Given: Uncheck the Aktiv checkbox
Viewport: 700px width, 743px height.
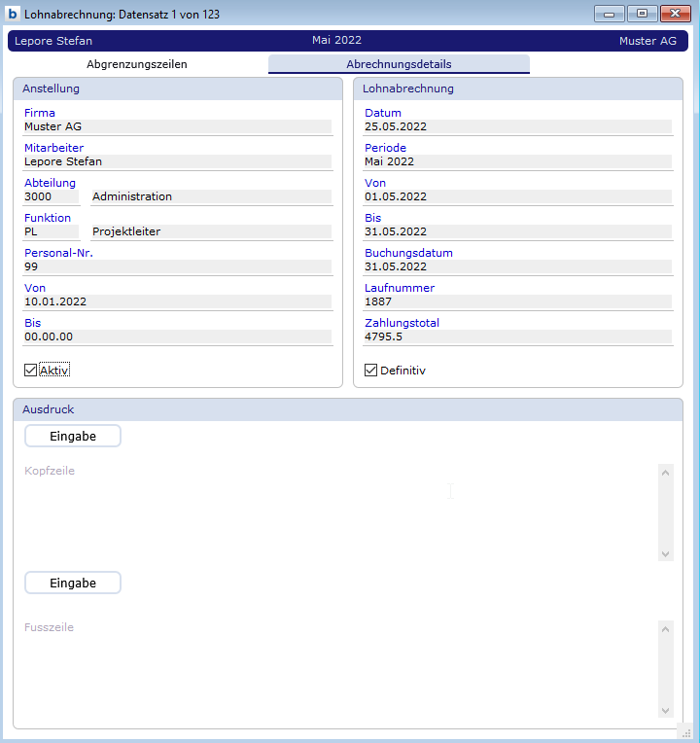Looking at the screenshot, I should pyautogui.click(x=31, y=371).
